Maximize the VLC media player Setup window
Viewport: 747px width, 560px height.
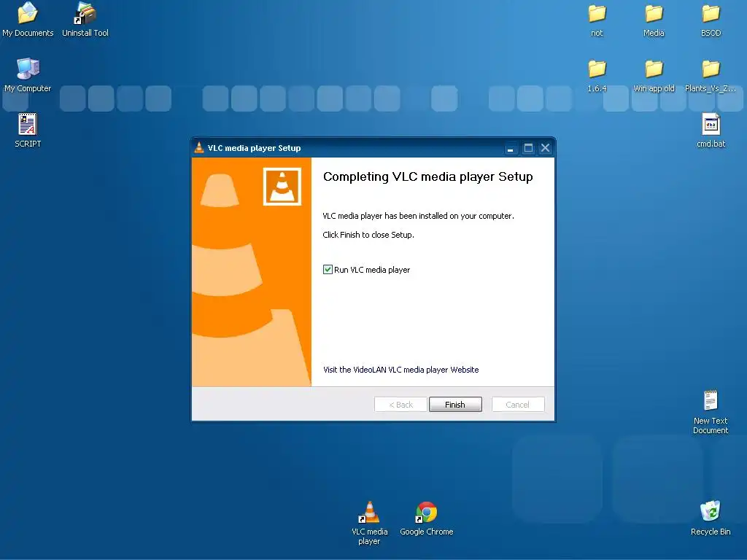point(528,148)
